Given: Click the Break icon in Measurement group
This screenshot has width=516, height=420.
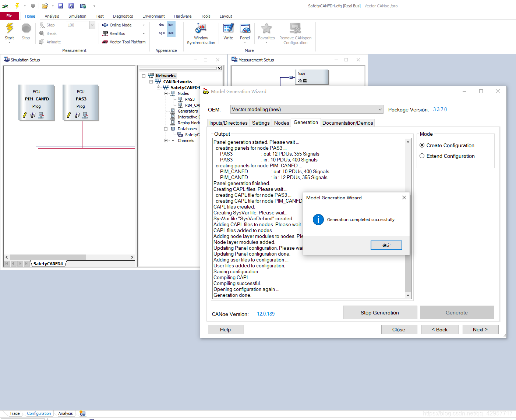Looking at the screenshot, I should pyautogui.click(x=42, y=33).
